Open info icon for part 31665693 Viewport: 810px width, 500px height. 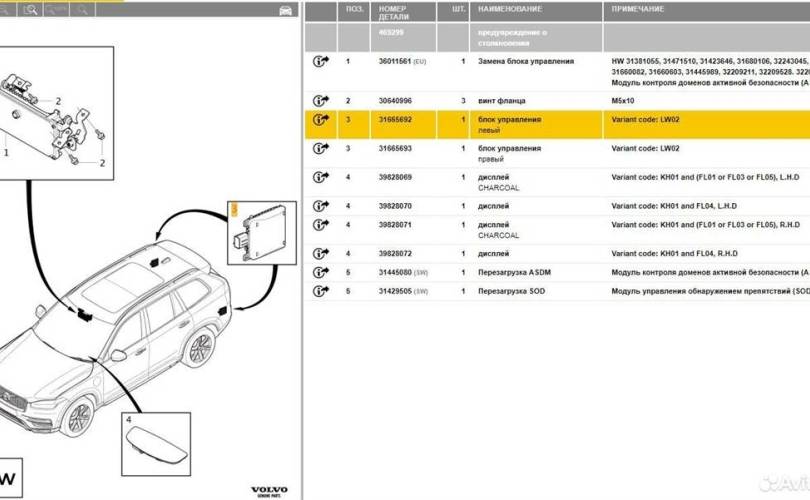tap(321, 149)
